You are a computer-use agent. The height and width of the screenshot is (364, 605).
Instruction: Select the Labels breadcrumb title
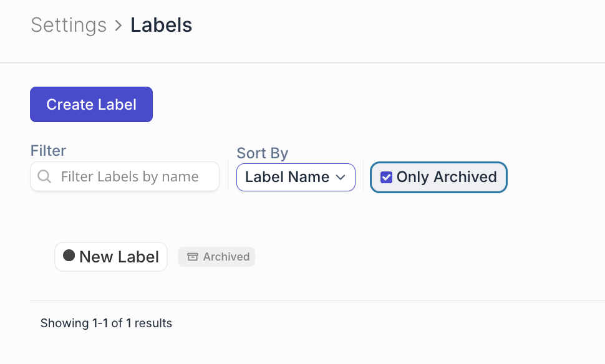161,25
